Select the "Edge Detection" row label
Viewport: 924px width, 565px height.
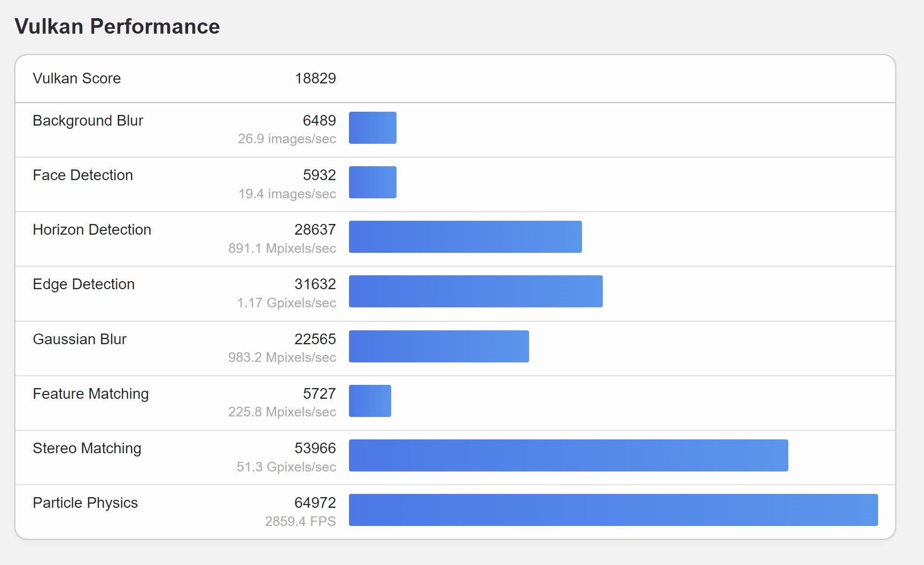[x=84, y=284]
